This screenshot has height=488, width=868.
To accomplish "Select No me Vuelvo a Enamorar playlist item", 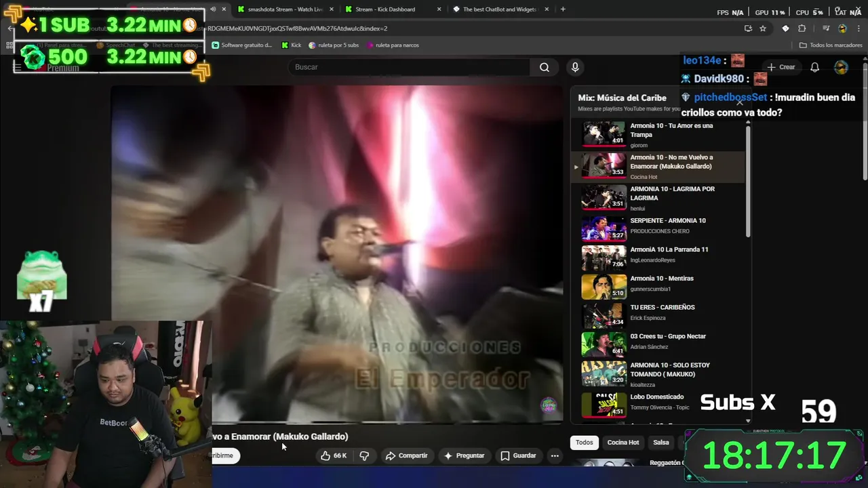I will [x=658, y=167].
